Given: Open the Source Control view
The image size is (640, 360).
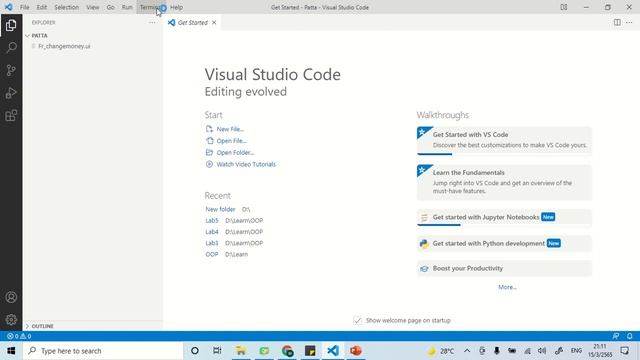Looking at the screenshot, I should pos(11,70).
